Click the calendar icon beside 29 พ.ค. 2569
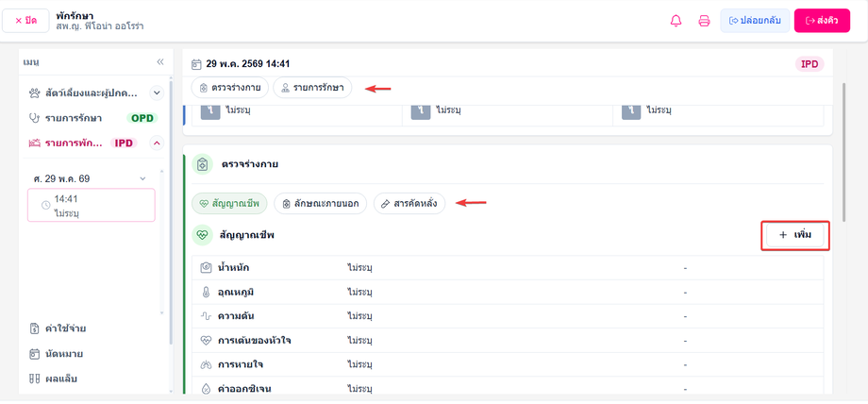Viewport: 868px width, 404px height. pyautogui.click(x=196, y=64)
